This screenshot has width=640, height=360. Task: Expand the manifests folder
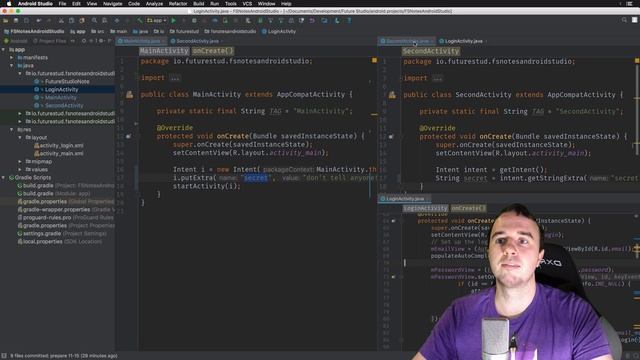pos(12,58)
